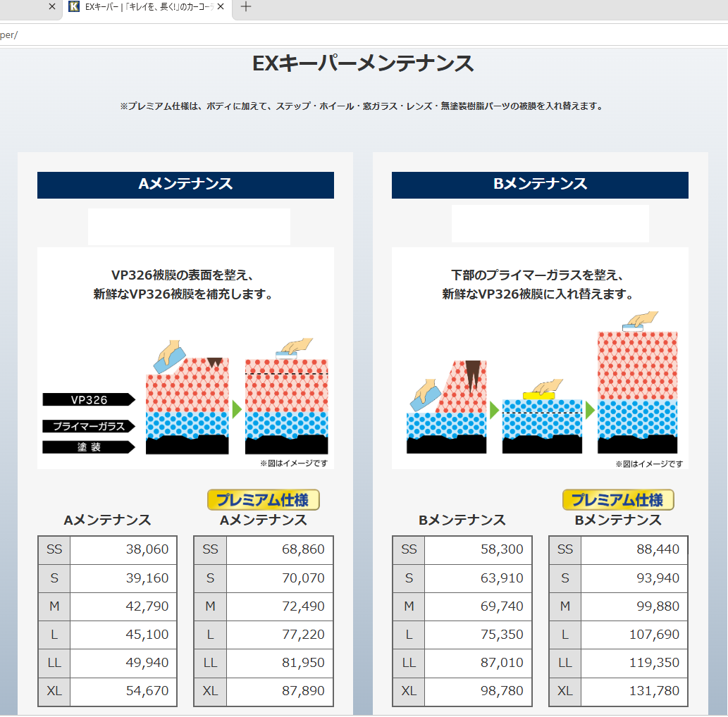Viewport: 728px width, 717px height.
Task: Click the VP326 black arrow label
Action: 89,399
